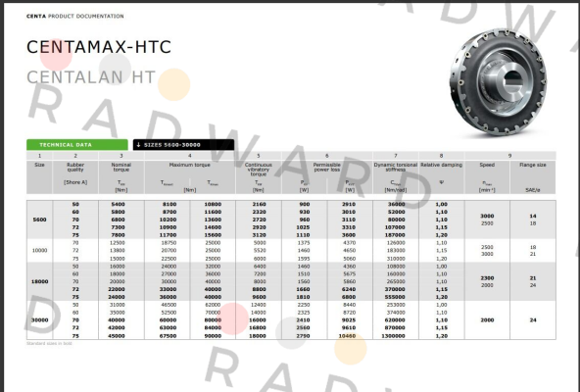
Task: Select the SIZES 5600-30000 black tab
Action: [x=183, y=145]
